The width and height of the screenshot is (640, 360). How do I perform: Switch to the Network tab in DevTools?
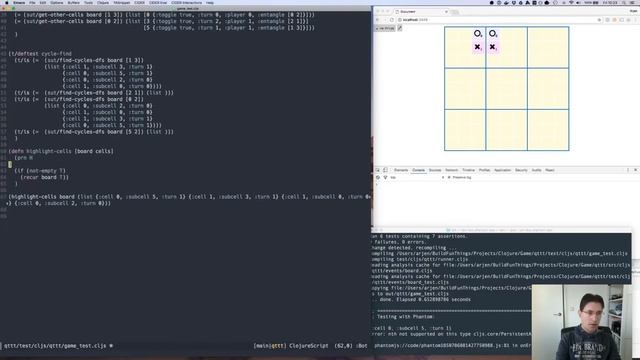[x=451, y=170]
